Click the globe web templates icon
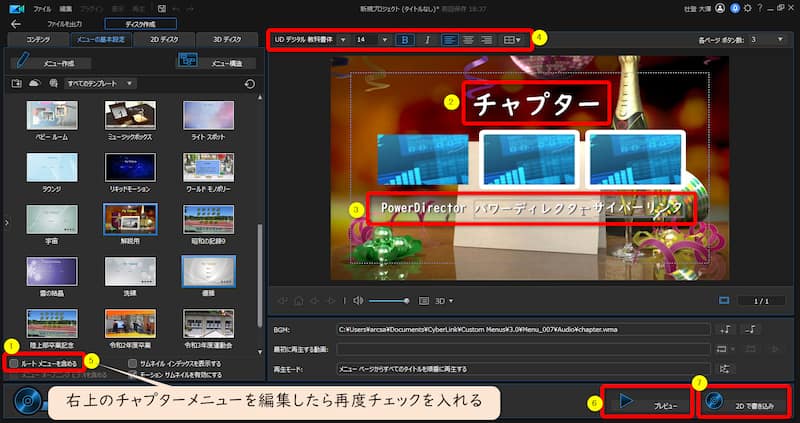This screenshot has width=800, height=423. [53, 84]
